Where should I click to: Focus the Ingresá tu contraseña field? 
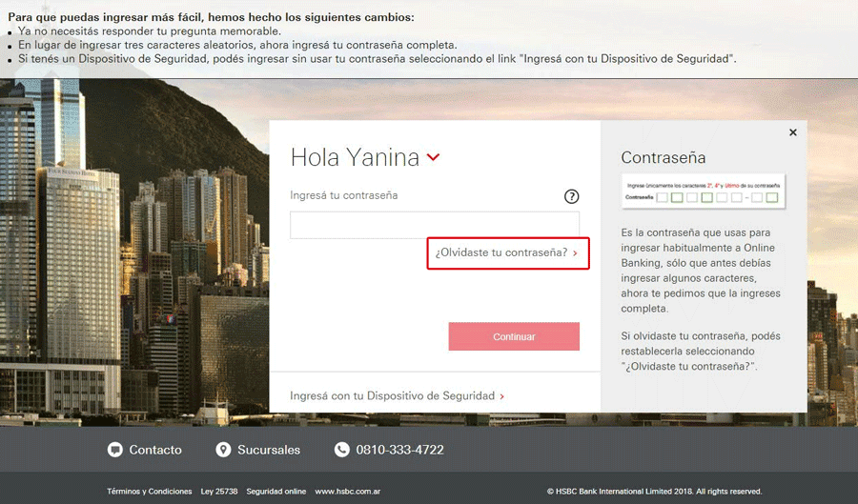(x=435, y=225)
